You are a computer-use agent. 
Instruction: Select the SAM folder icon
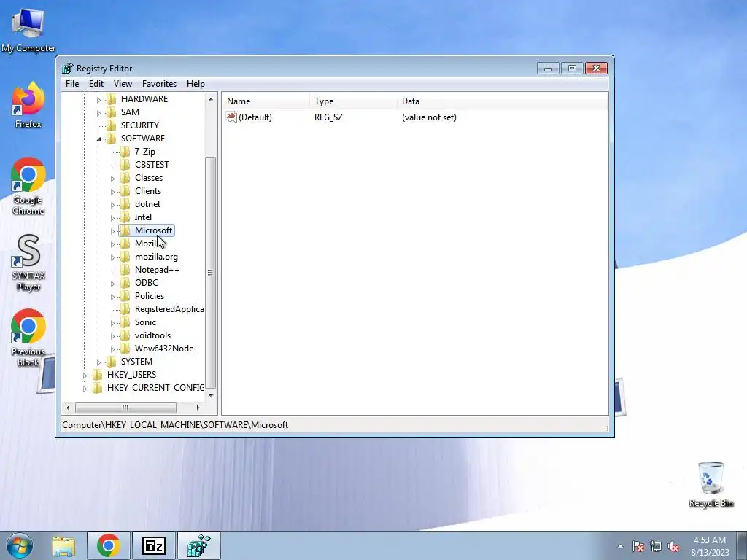[x=111, y=112]
